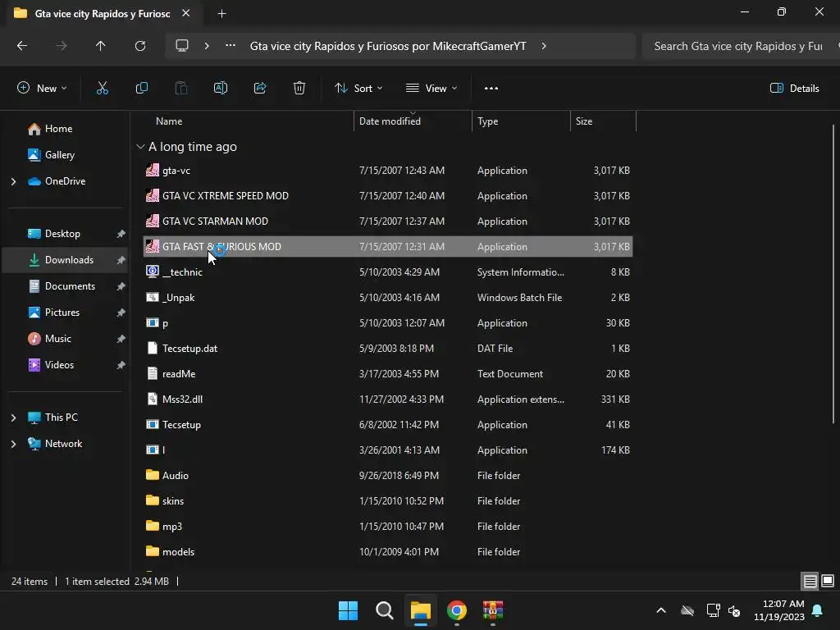Image resolution: width=840 pixels, height=630 pixels.
Task: Go back with the left arrow
Action: 22,46
